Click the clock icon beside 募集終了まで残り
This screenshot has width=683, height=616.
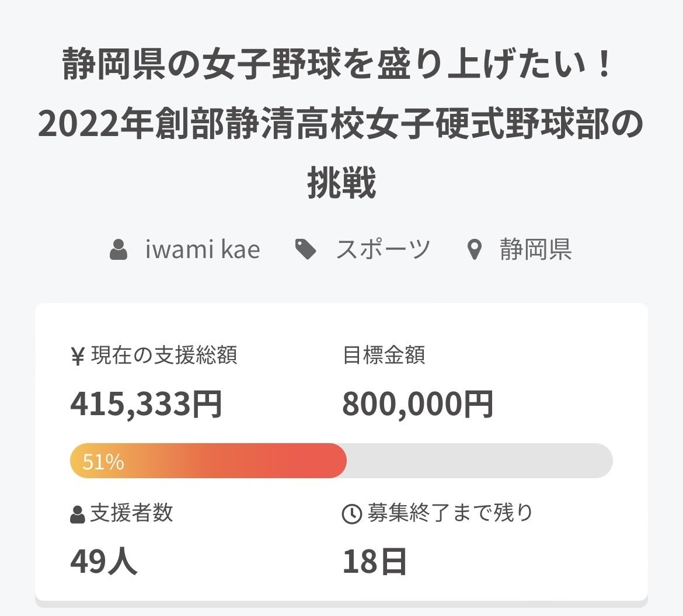point(351,514)
